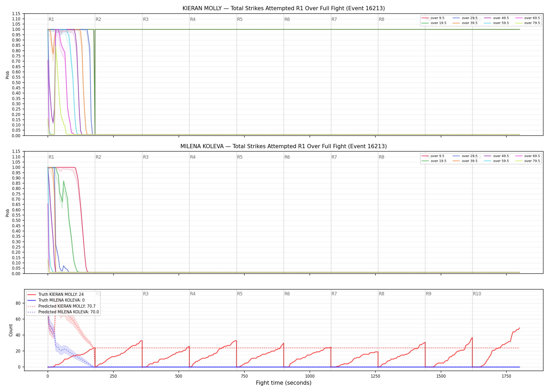This screenshot has width=549, height=392.
Task: Click the 'Count' y-axis label
Action: (x=11, y=330)
